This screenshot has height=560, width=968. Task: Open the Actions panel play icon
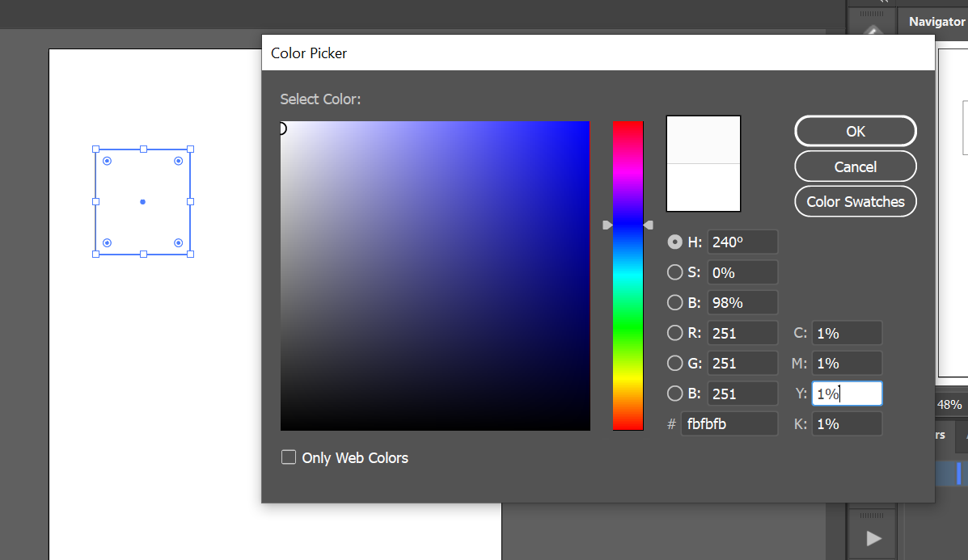pyautogui.click(x=873, y=537)
